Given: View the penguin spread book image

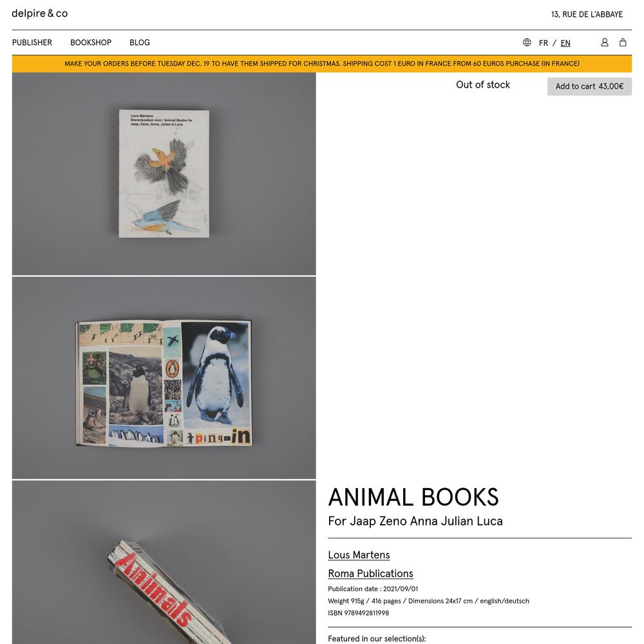Looking at the screenshot, I should (x=164, y=378).
